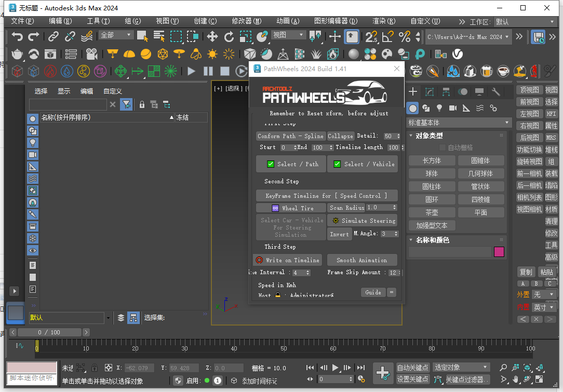563x392 pixels.
Task: Open the 动画(A) menu
Action: pos(288,21)
